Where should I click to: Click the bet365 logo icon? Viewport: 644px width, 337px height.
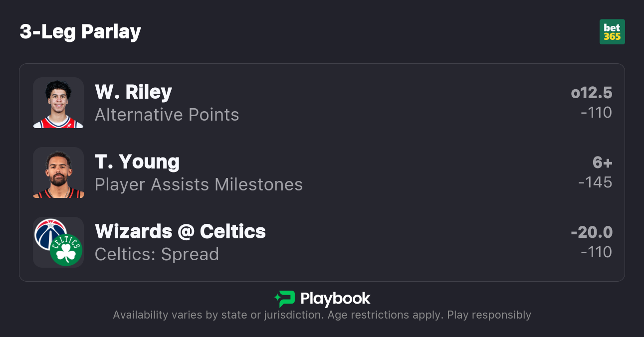[612, 32]
